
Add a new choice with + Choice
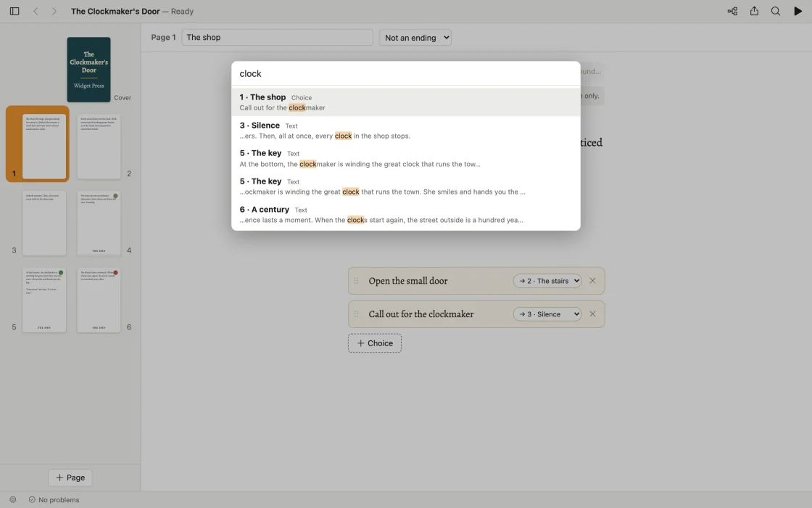374,343
